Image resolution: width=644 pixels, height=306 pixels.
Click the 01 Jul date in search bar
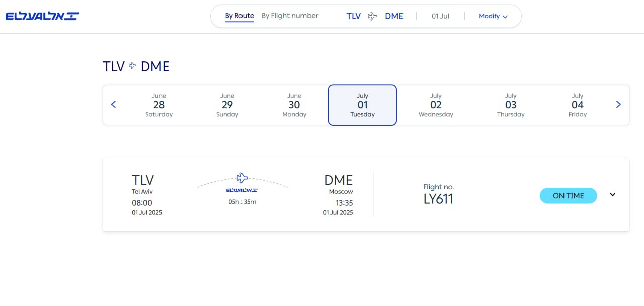440,16
